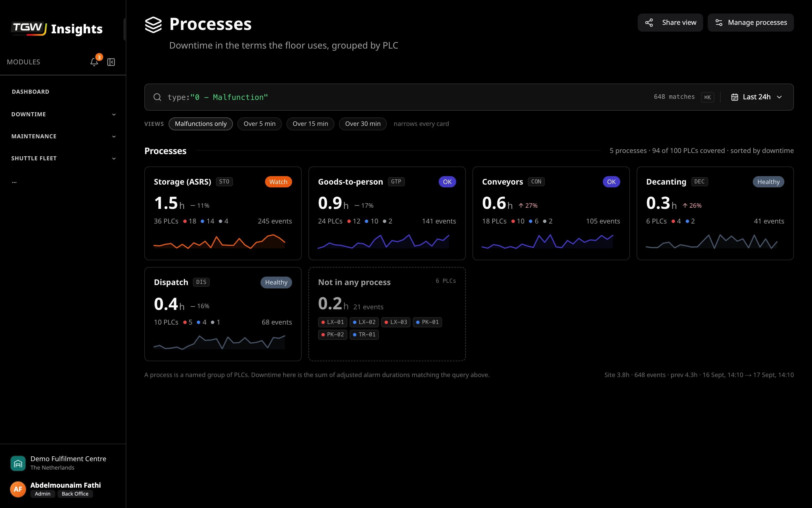Click the share icon in Share view
The height and width of the screenshot is (508, 812).
pyautogui.click(x=649, y=23)
